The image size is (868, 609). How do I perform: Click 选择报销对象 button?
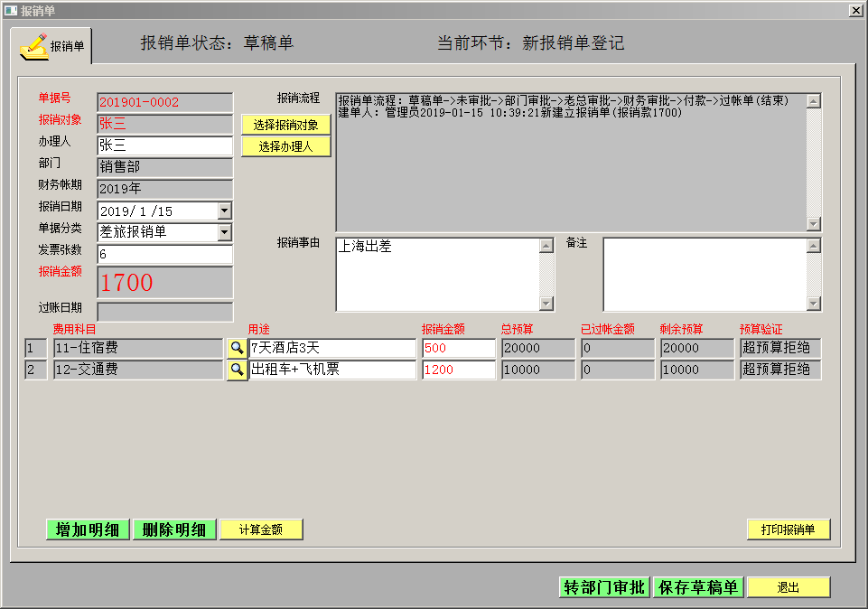pos(285,125)
